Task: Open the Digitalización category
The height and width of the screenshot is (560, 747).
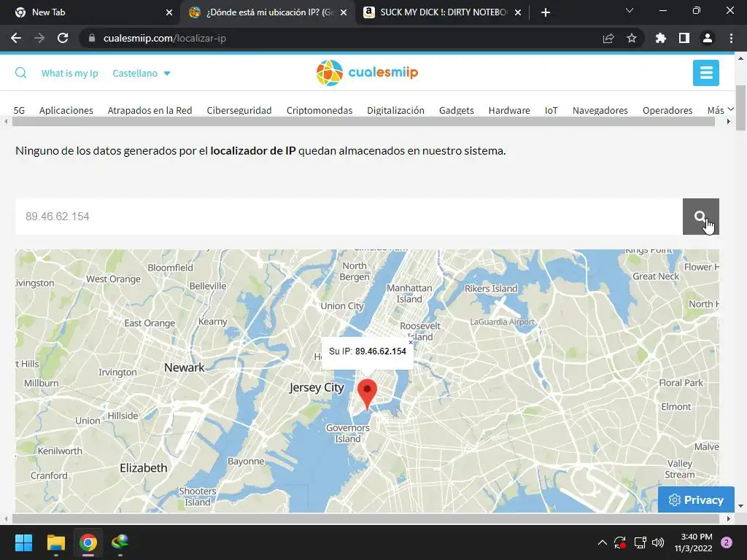Action: (x=395, y=111)
